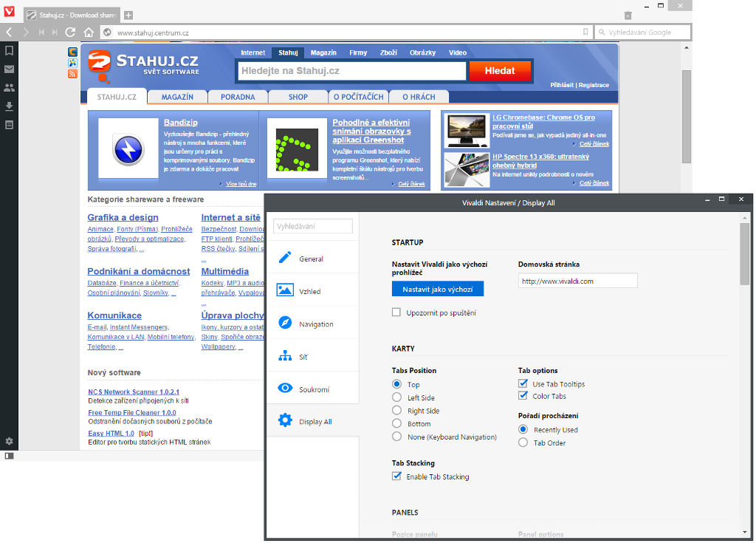Select Bottom tabs position
The height and width of the screenshot is (543, 756).
[x=396, y=423]
